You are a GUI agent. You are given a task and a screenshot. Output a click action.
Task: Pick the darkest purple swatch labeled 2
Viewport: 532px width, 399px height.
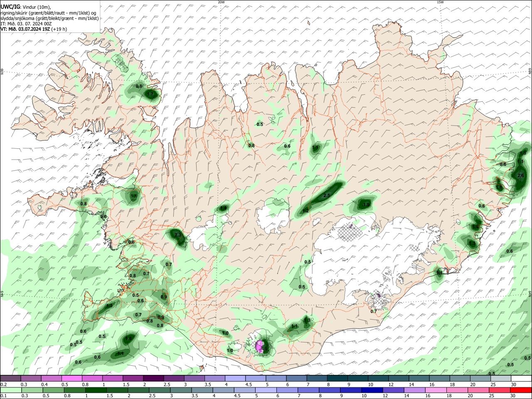tap(153, 379)
